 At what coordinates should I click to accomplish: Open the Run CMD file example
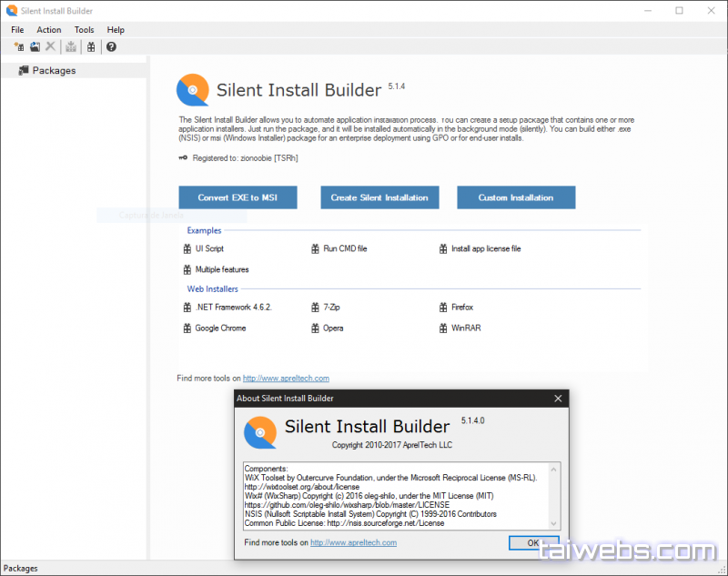coord(345,248)
